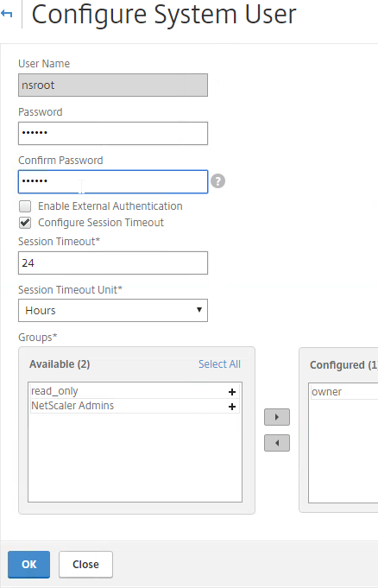Uncheck Configure Session Timeout
Image resolution: width=378 pixels, height=588 pixels.
[25, 223]
